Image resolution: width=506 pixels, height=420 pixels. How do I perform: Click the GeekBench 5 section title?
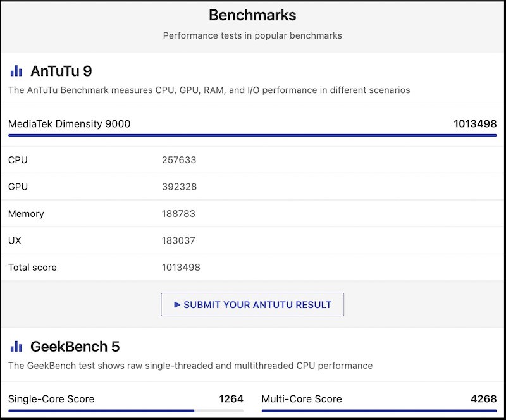tap(75, 347)
